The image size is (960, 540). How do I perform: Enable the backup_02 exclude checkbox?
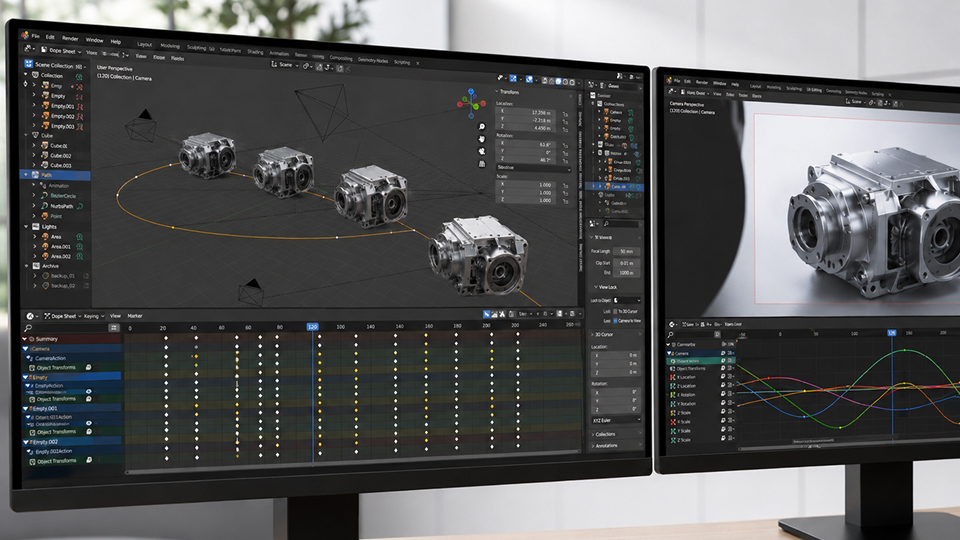click(86, 286)
